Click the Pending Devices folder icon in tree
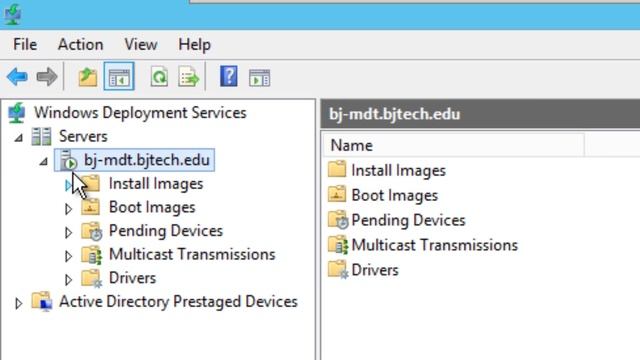The width and height of the screenshot is (640, 360). click(91, 231)
